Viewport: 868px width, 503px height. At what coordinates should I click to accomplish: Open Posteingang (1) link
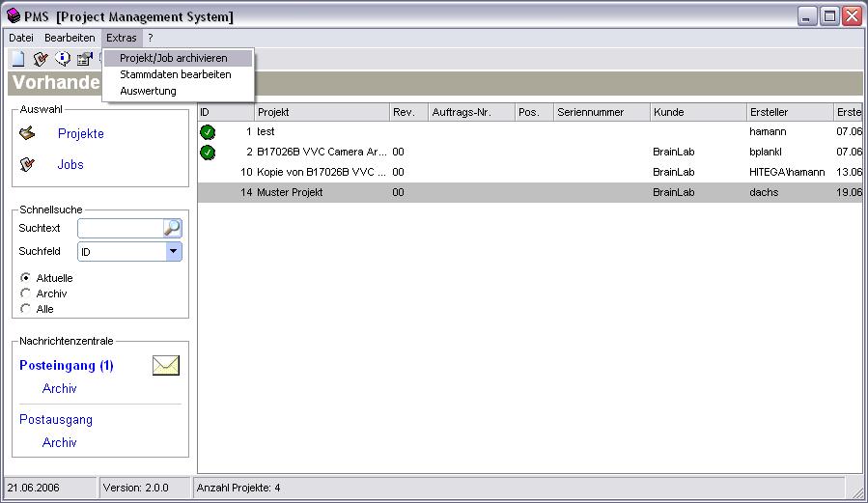(67, 366)
